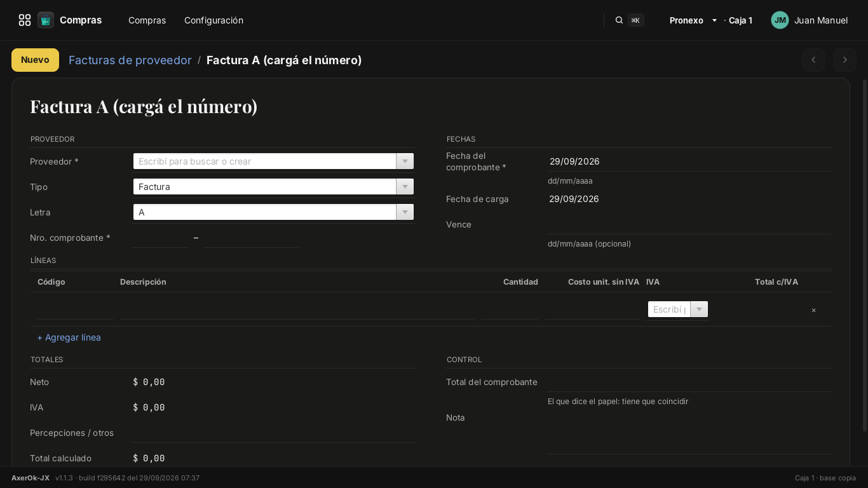Click 'Caja 1 · base copia' footer text
This screenshot has width=868, height=488.
coord(825,478)
